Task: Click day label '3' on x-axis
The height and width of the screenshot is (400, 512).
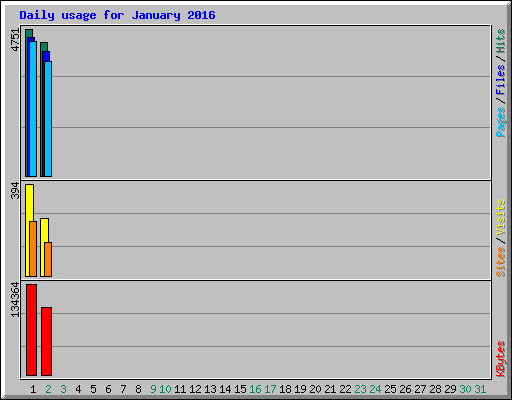Action: click(x=63, y=389)
